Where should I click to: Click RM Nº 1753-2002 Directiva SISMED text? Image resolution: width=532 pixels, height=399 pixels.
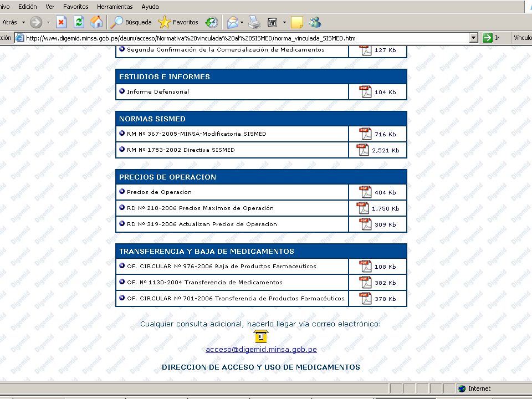click(x=181, y=150)
